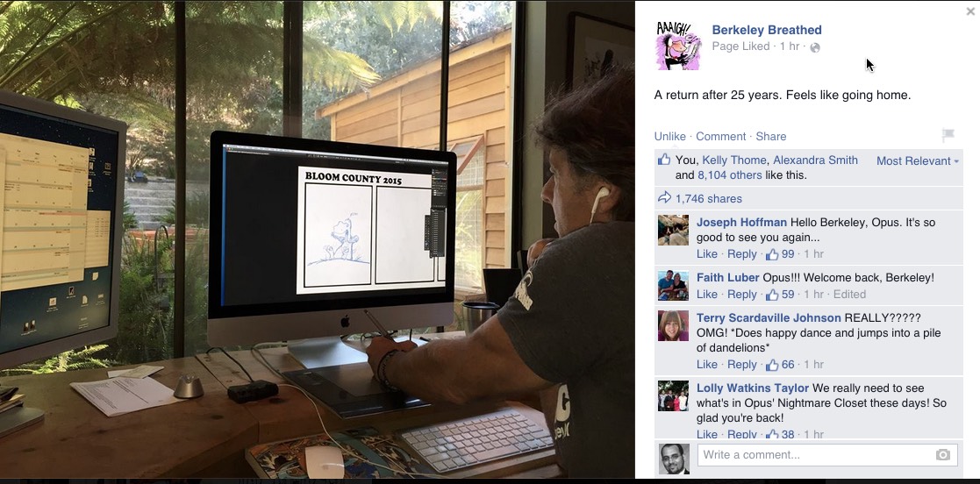Open the Most Relevant sorting dropdown
980x484 pixels.
[918, 161]
